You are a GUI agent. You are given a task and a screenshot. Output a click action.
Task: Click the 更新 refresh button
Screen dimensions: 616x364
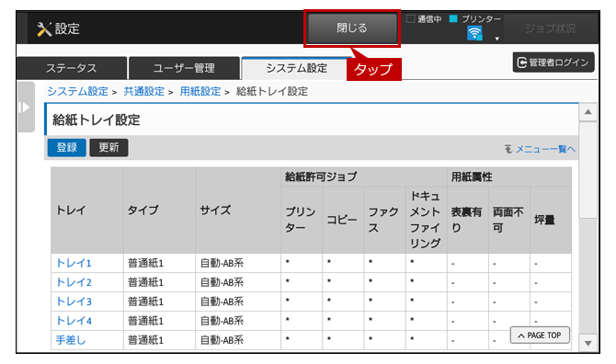tap(108, 148)
